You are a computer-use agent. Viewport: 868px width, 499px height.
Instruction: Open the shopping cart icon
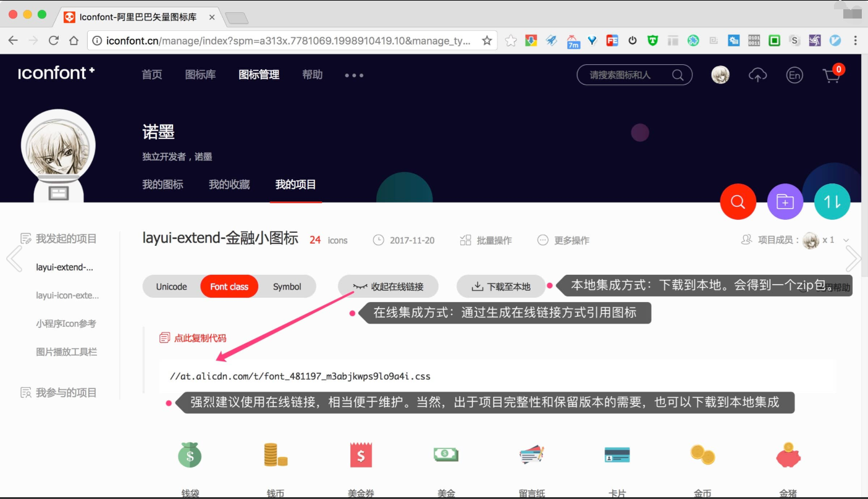coord(832,75)
